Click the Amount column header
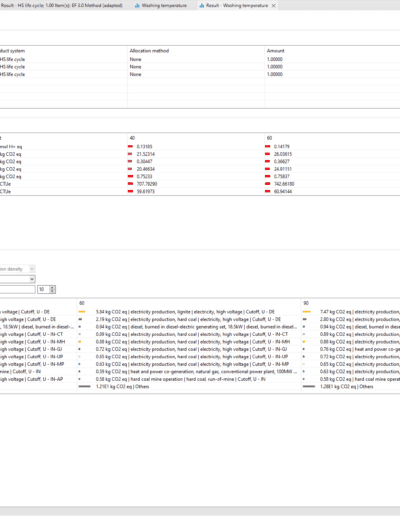This screenshot has width=400, height=516. (x=276, y=51)
